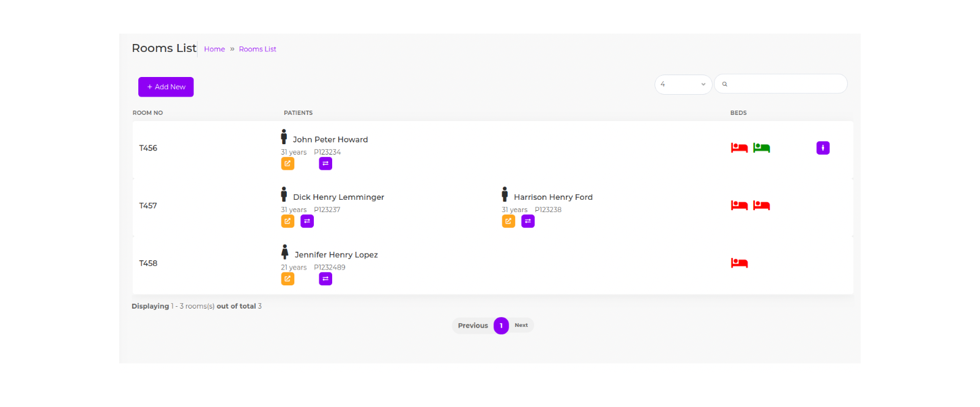This screenshot has width=980, height=407.
Task: Click the Rooms List breadcrumb link
Action: click(258, 50)
